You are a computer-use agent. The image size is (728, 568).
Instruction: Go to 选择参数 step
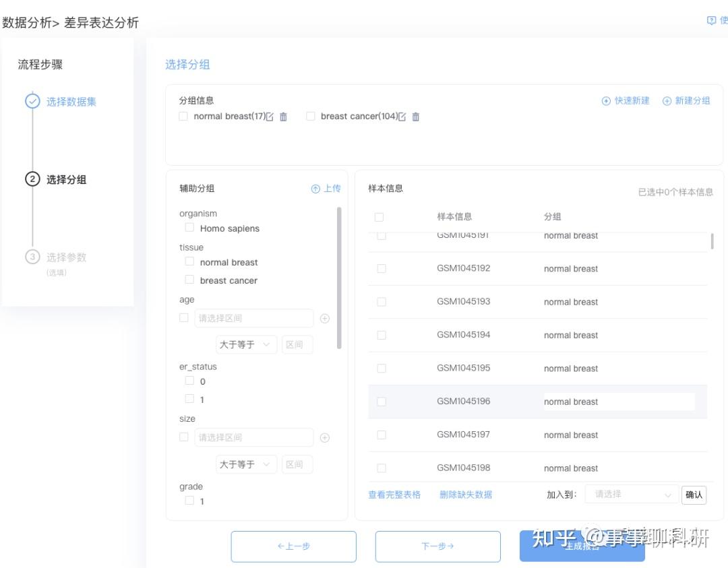coord(66,257)
